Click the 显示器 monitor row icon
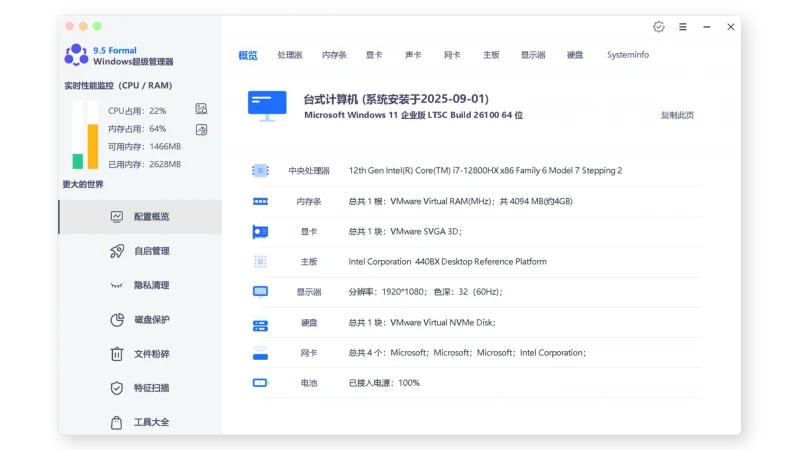800x450 pixels. click(x=260, y=291)
